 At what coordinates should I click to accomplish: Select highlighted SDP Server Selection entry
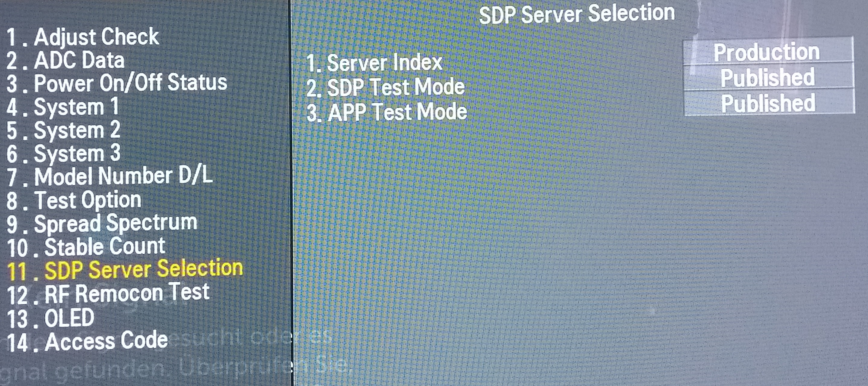125,270
